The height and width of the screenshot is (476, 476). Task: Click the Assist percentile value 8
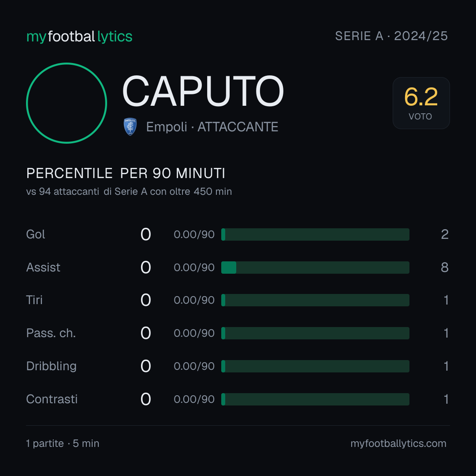tap(445, 268)
